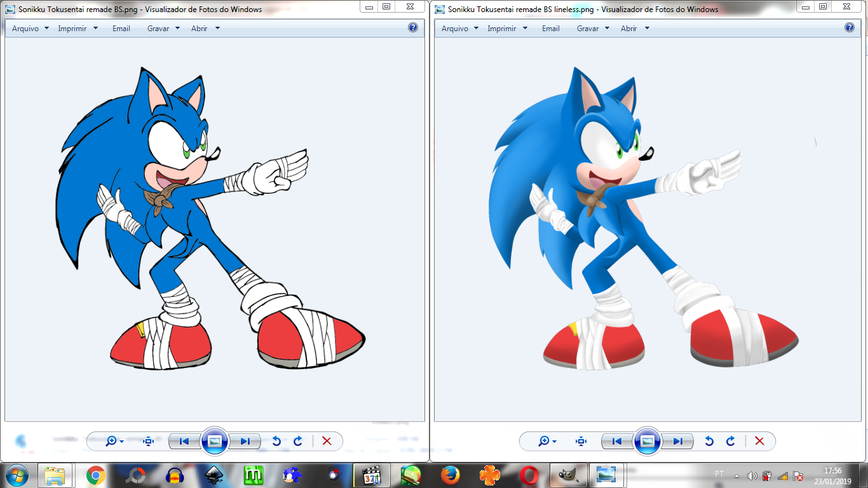
Task: Expand Abrir menu in the BS lineless.png window
Action: pyautogui.click(x=635, y=29)
